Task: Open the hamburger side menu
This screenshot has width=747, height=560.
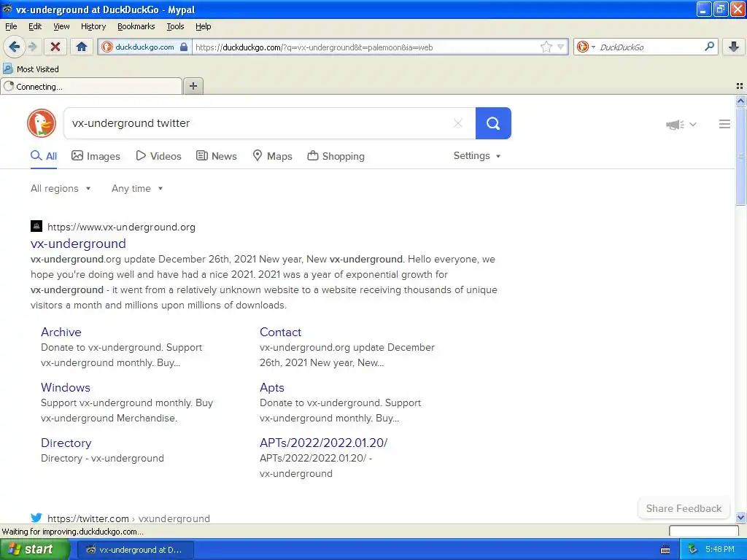Action: 724,124
